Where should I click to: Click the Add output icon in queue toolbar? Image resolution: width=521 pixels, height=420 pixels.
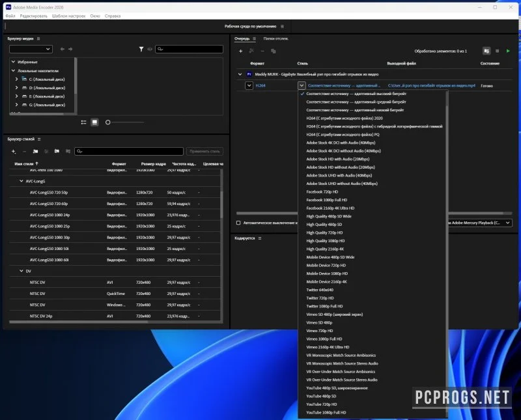coord(251,51)
